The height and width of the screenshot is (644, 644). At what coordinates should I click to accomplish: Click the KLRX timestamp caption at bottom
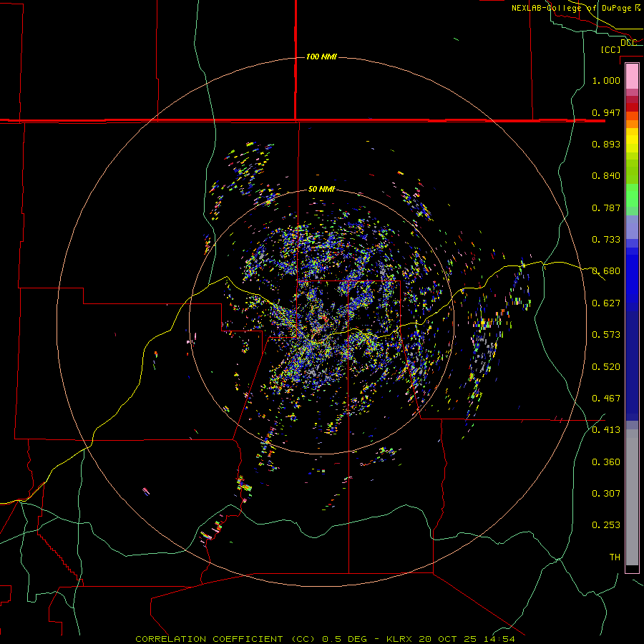[325, 639]
